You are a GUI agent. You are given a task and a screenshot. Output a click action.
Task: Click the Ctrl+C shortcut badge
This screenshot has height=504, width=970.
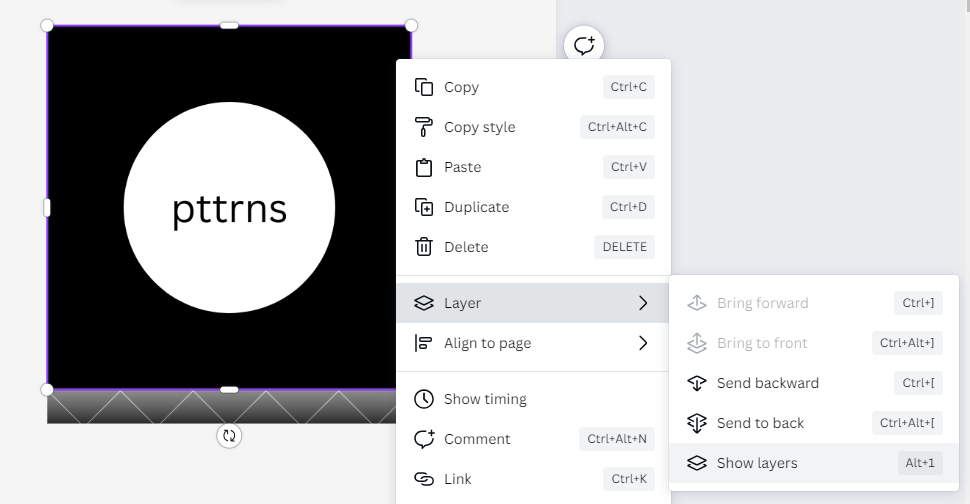(x=629, y=87)
